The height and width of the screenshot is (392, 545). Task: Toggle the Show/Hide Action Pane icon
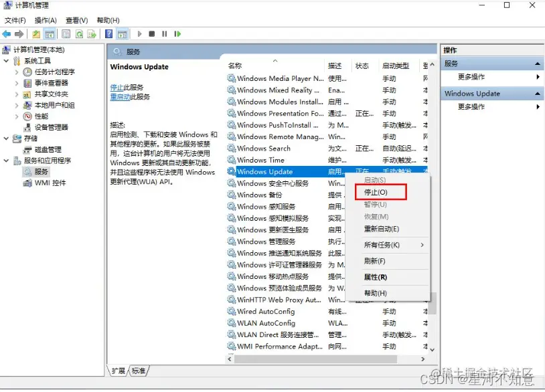pos(123,34)
